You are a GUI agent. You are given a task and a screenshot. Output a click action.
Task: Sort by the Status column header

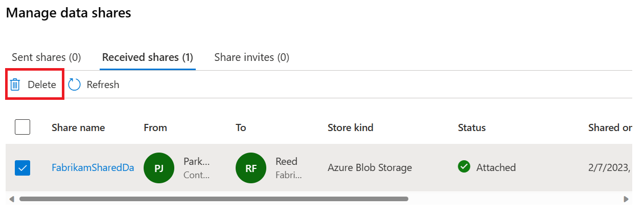point(472,127)
